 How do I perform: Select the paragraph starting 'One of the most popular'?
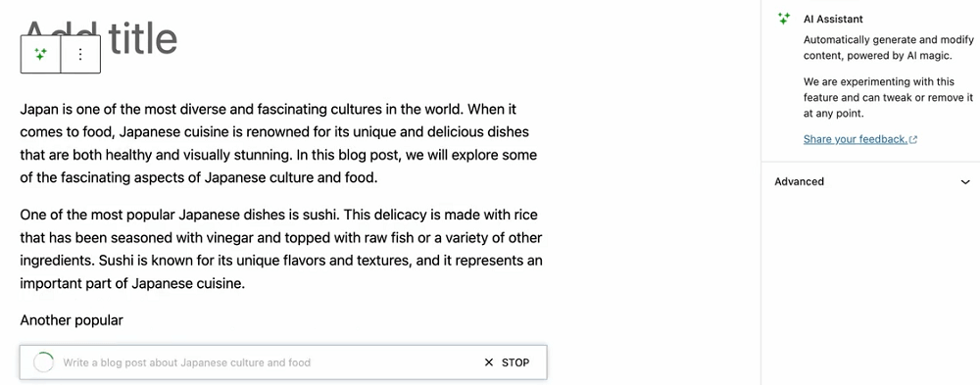click(280, 250)
